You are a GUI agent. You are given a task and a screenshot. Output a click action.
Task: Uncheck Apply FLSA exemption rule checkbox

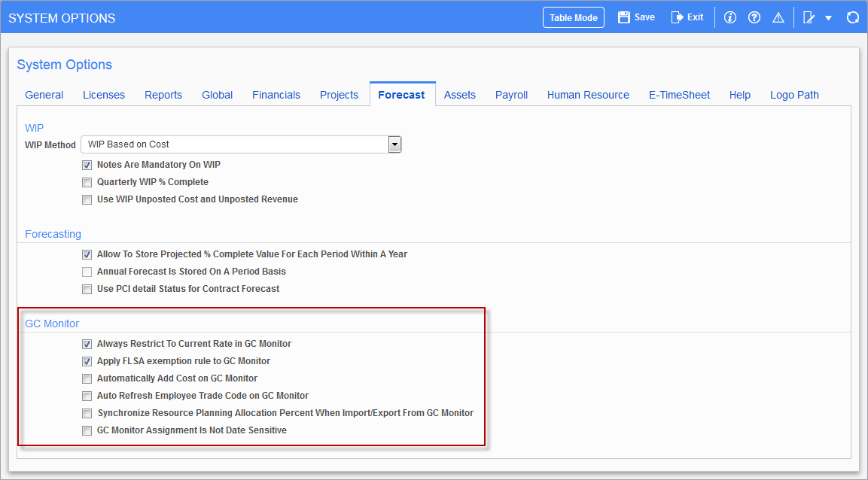(87, 361)
